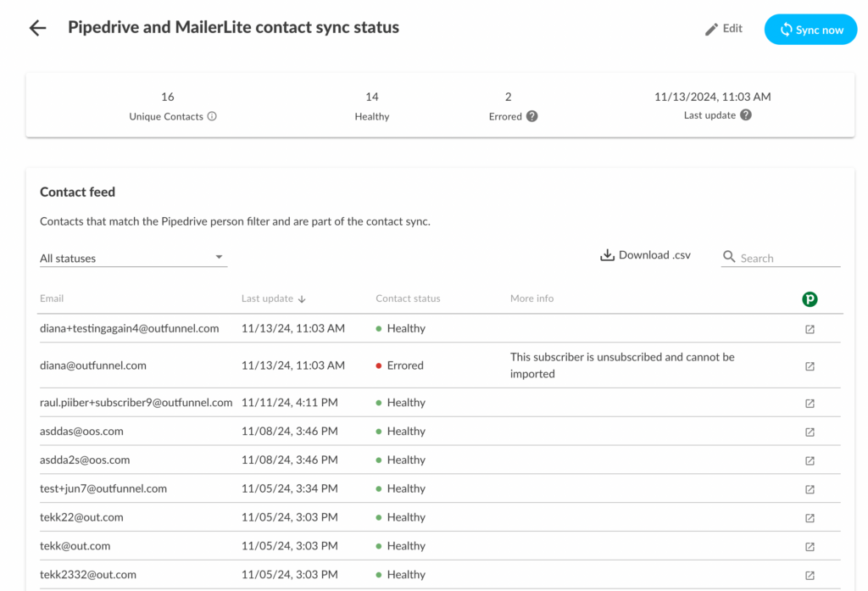Click the sort arrow next to Last update
The image size is (868, 591).
302,299
